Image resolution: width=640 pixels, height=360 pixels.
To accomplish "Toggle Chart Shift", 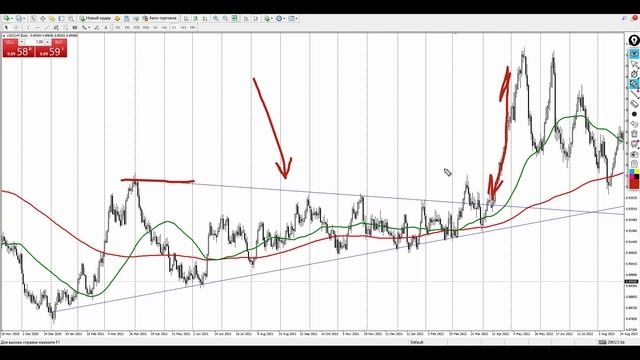I will 256,18.
